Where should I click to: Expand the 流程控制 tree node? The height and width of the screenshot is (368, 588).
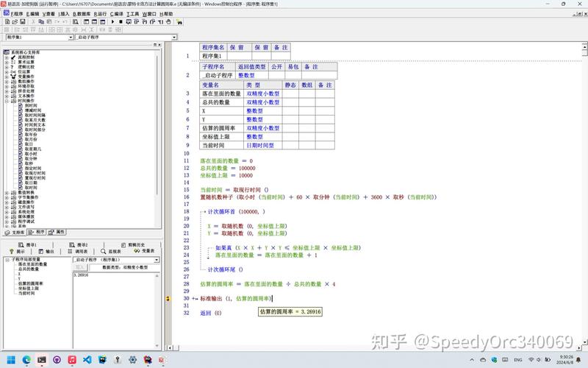[7, 57]
